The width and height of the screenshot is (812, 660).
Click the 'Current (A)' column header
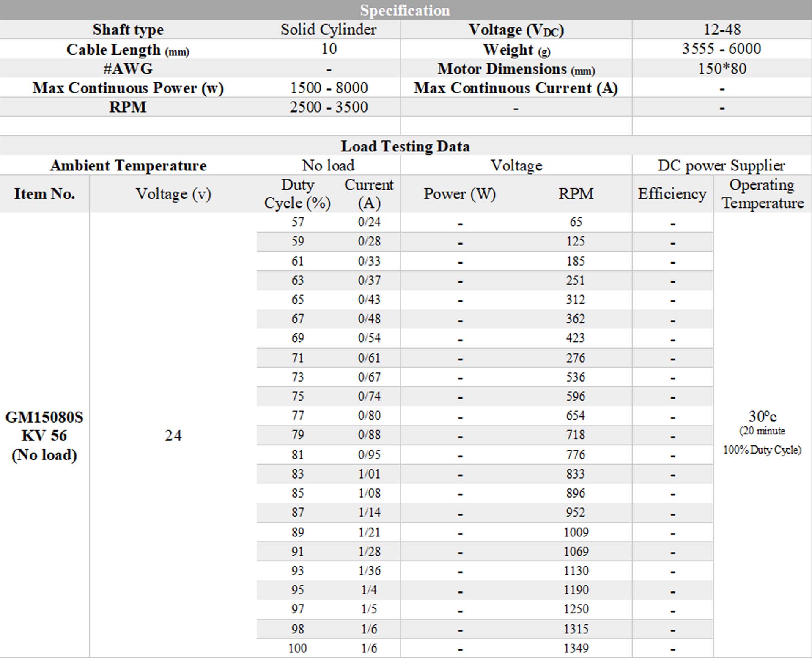[369, 194]
